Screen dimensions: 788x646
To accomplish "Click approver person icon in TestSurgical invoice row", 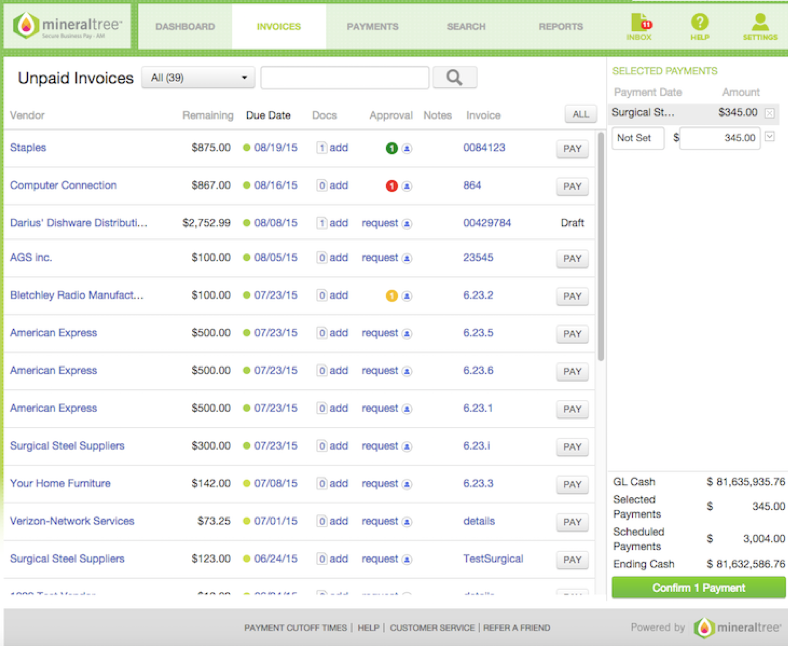I will (407, 560).
